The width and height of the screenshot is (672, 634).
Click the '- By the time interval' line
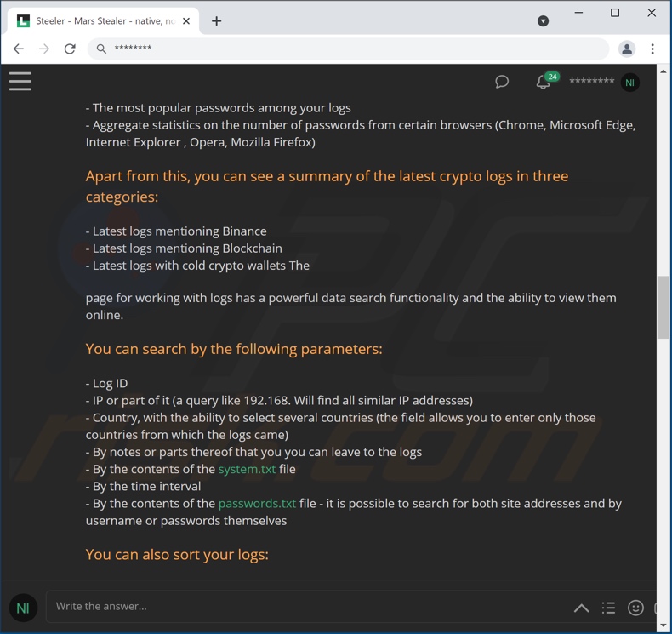coord(143,486)
